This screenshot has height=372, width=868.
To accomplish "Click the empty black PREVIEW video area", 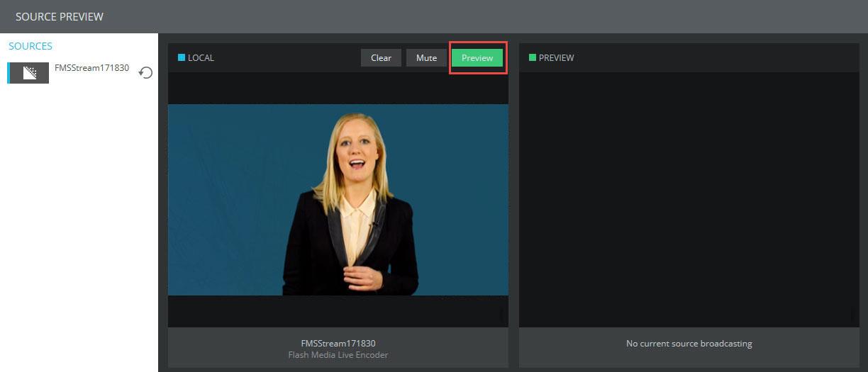I will 689,198.
